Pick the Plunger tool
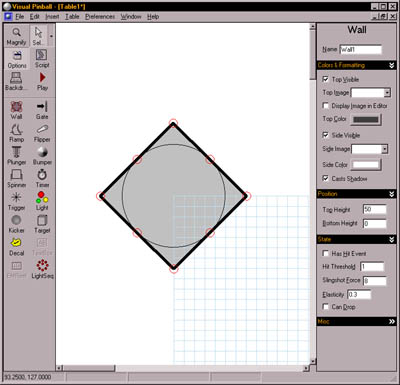This screenshot has height=385, width=400. click(16, 156)
